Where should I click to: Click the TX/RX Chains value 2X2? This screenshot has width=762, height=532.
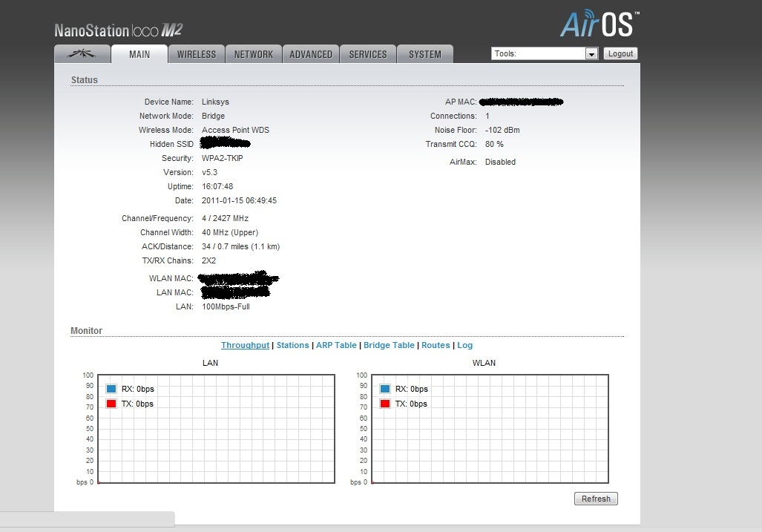pyautogui.click(x=208, y=260)
